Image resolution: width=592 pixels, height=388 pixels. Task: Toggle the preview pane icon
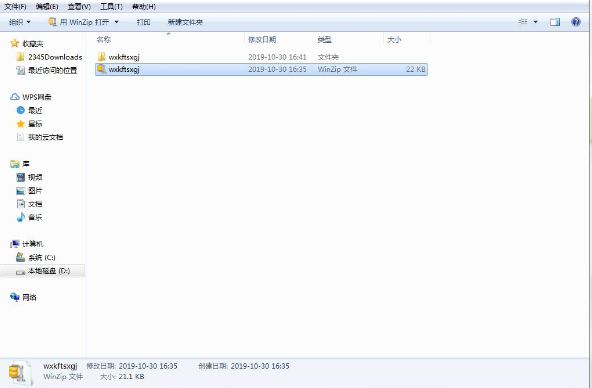coord(555,22)
